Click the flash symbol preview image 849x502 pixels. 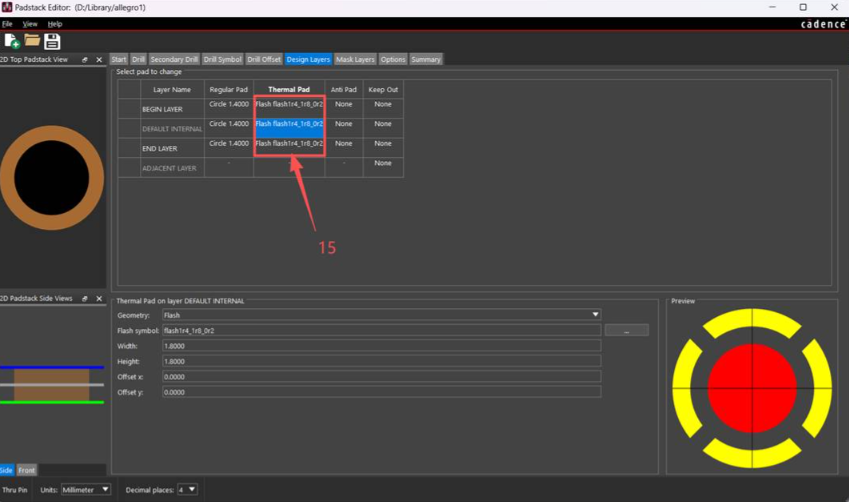(752, 388)
